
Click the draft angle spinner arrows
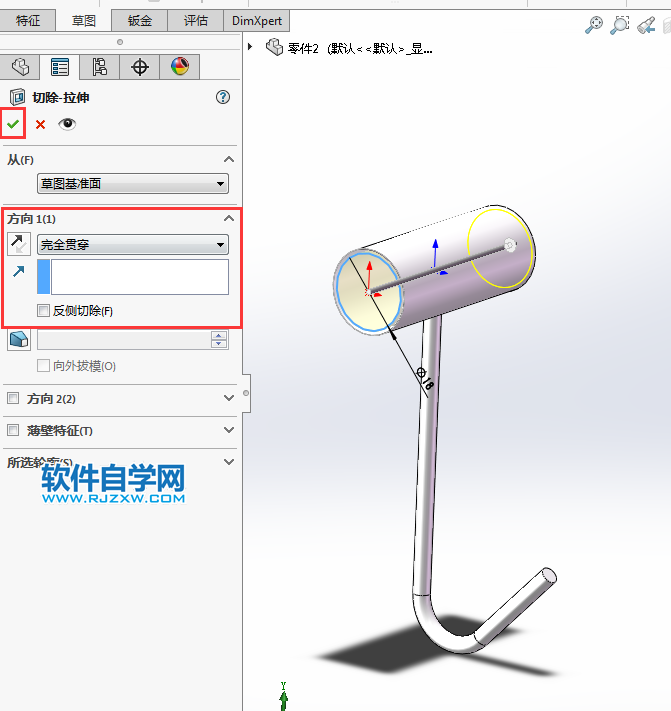coord(219,340)
